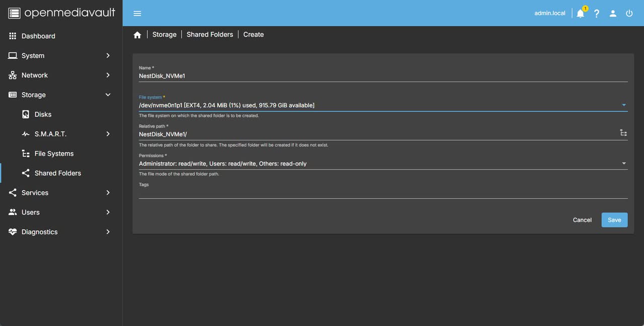Click the openmediavault logo icon
Screen dimensions: 644x326
[x=14, y=13]
